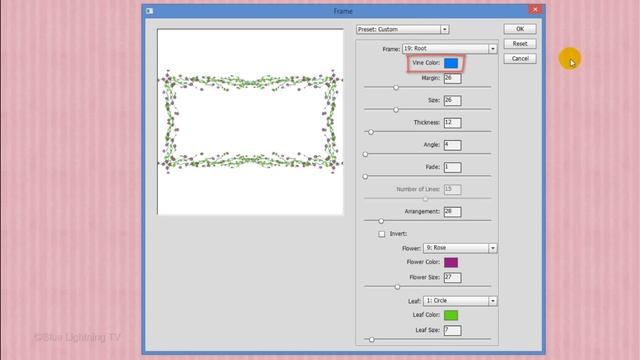Click the Margin value field
The height and width of the screenshot is (360, 640).
coord(452,78)
